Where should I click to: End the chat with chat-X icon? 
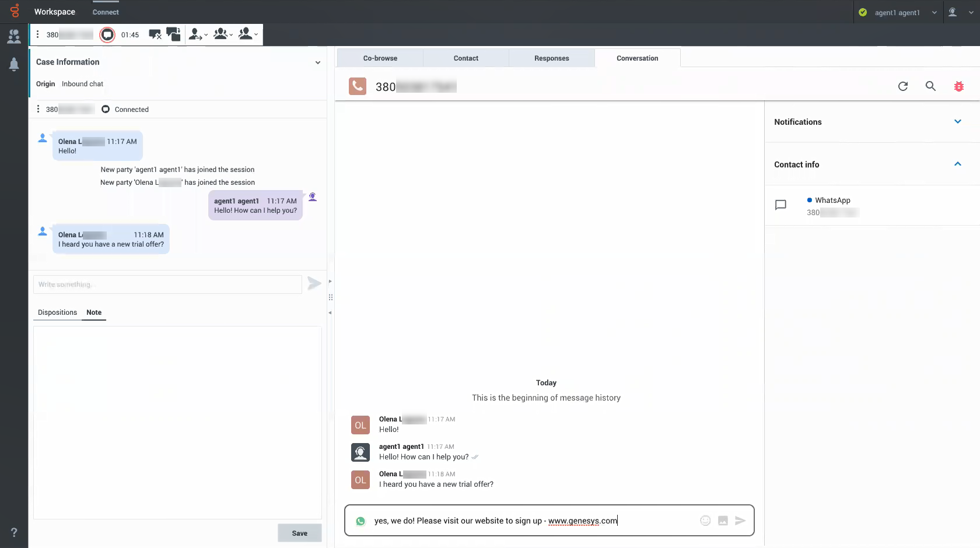point(155,35)
